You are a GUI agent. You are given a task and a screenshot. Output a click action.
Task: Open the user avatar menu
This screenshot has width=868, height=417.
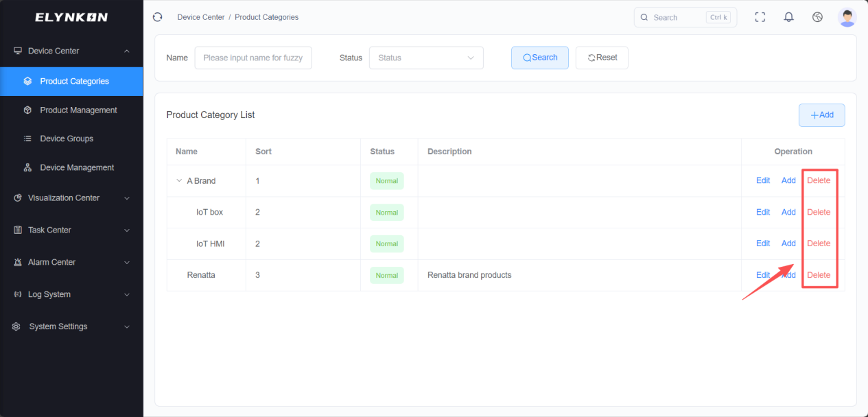(x=847, y=17)
